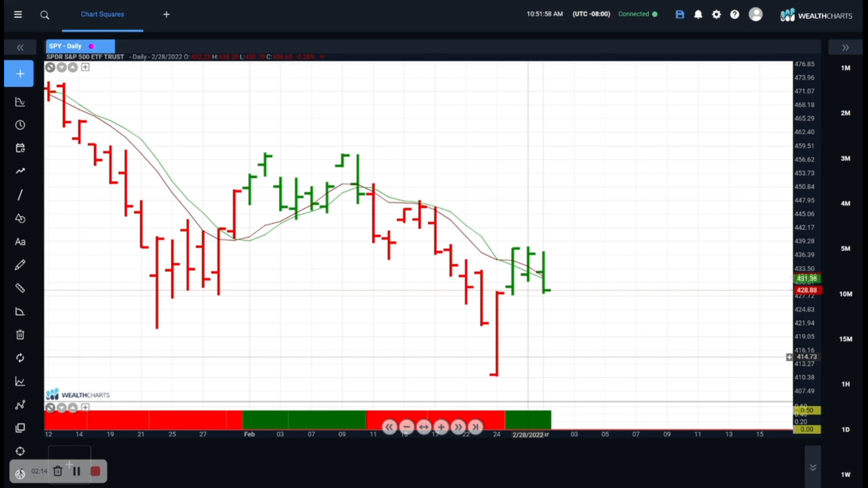The height and width of the screenshot is (488, 868).
Task: Open the symbol search magnifier
Action: (44, 15)
